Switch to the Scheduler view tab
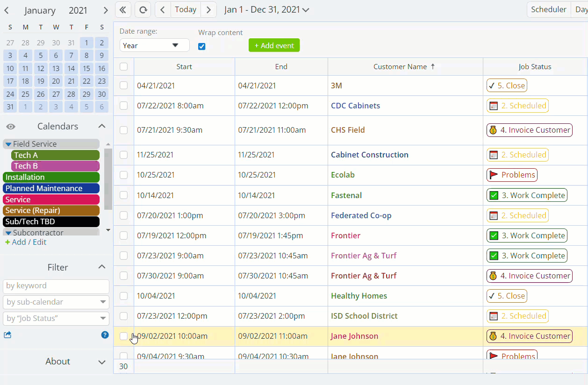This screenshot has height=385, width=588. click(x=548, y=9)
